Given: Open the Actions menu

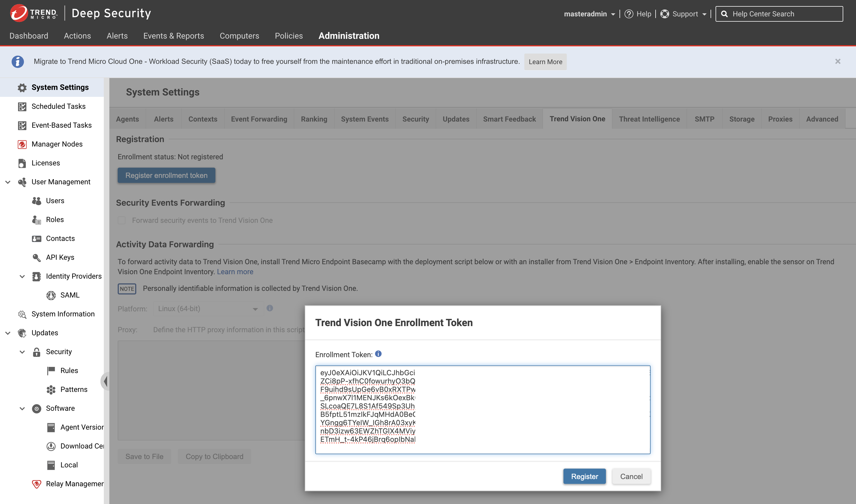Looking at the screenshot, I should click(x=77, y=36).
